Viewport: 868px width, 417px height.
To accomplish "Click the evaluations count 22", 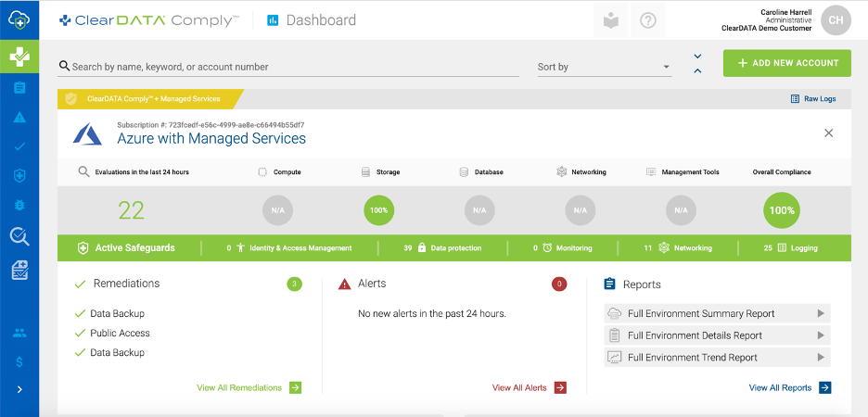I will (131, 210).
